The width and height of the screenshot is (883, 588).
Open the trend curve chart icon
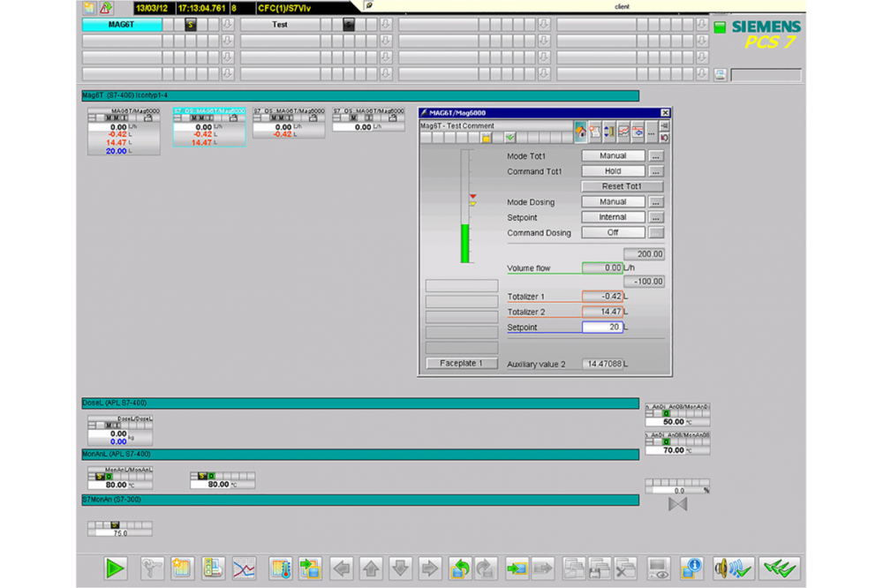(244, 569)
